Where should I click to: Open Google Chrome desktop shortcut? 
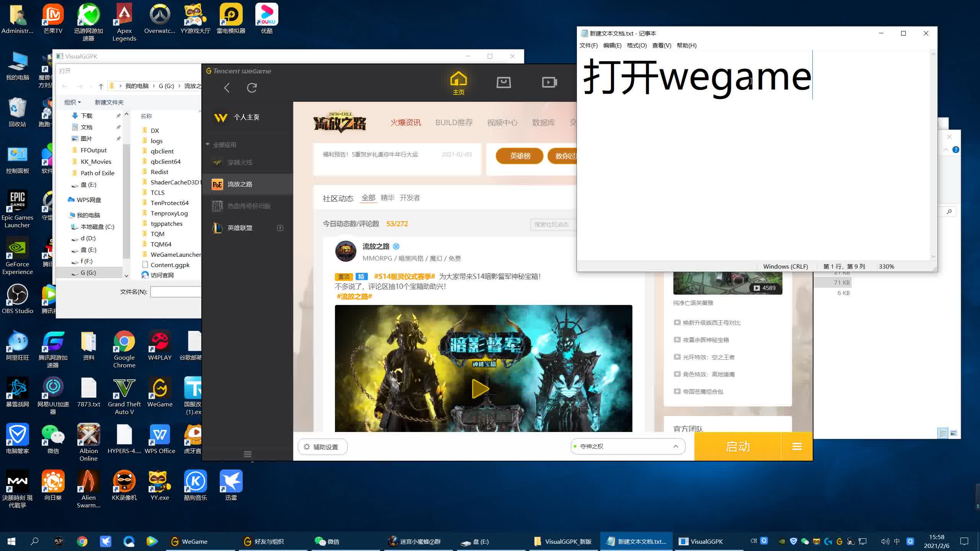(124, 349)
